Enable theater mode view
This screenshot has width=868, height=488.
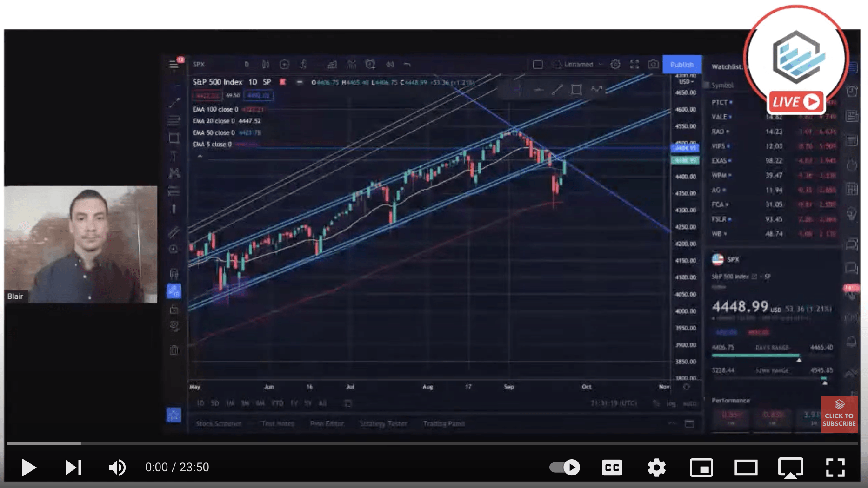click(x=746, y=467)
